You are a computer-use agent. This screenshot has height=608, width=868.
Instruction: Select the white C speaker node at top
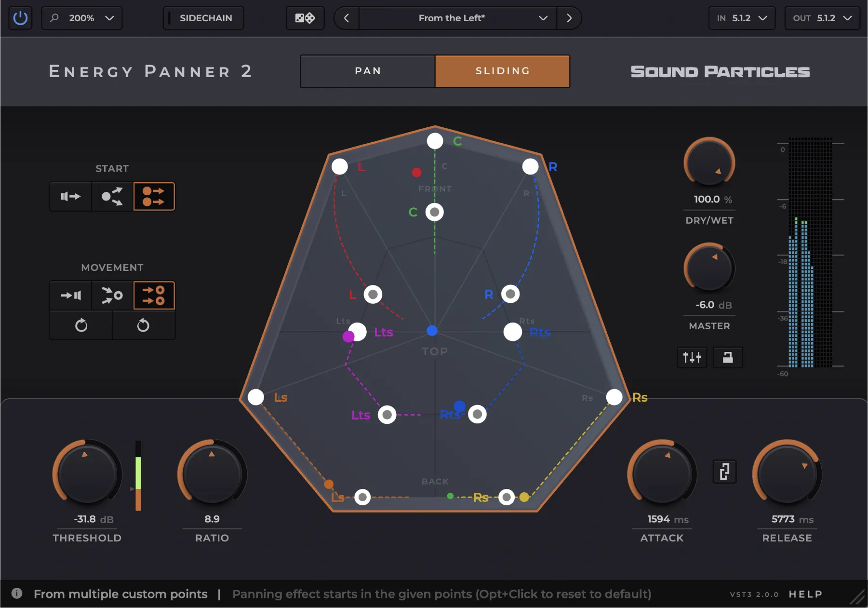tap(435, 141)
